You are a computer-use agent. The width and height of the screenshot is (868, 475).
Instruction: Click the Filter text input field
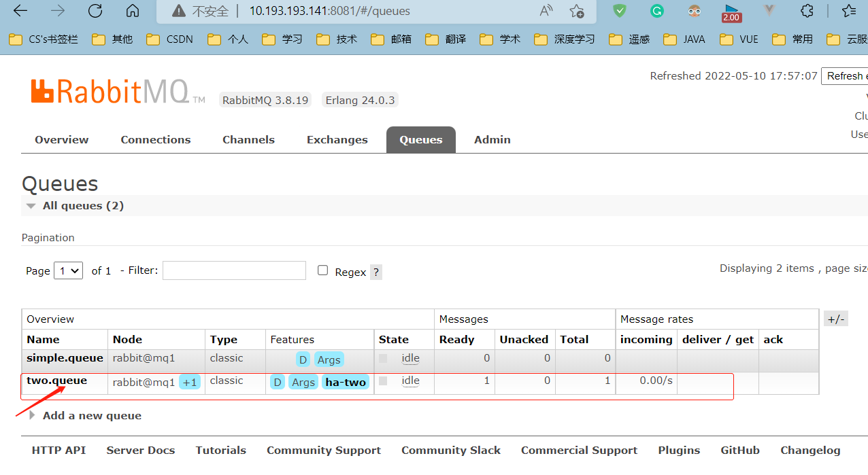pos(234,270)
